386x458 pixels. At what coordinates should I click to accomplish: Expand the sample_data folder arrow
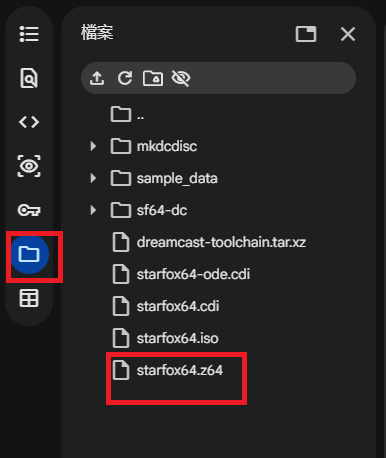[93, 178]
